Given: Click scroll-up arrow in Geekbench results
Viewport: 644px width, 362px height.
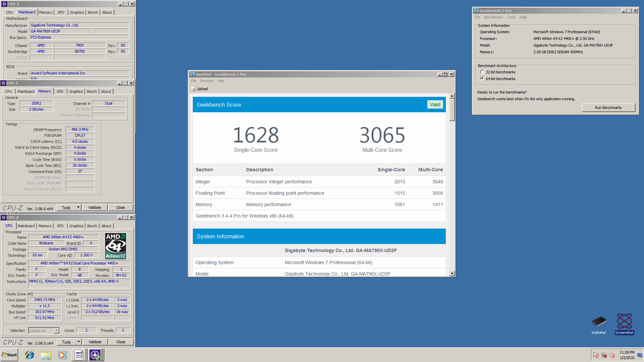Looking at the screenshot, I should coord(452,96).
